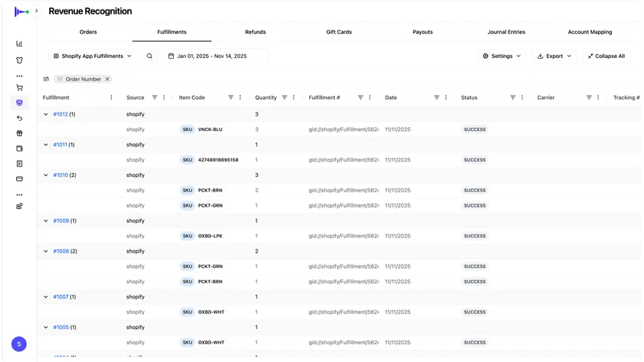The height and width of the screenshot is (362, 644).
Task: Select the highlighted fulfillments box sidebar icon
Action: [x=19, y=103]
